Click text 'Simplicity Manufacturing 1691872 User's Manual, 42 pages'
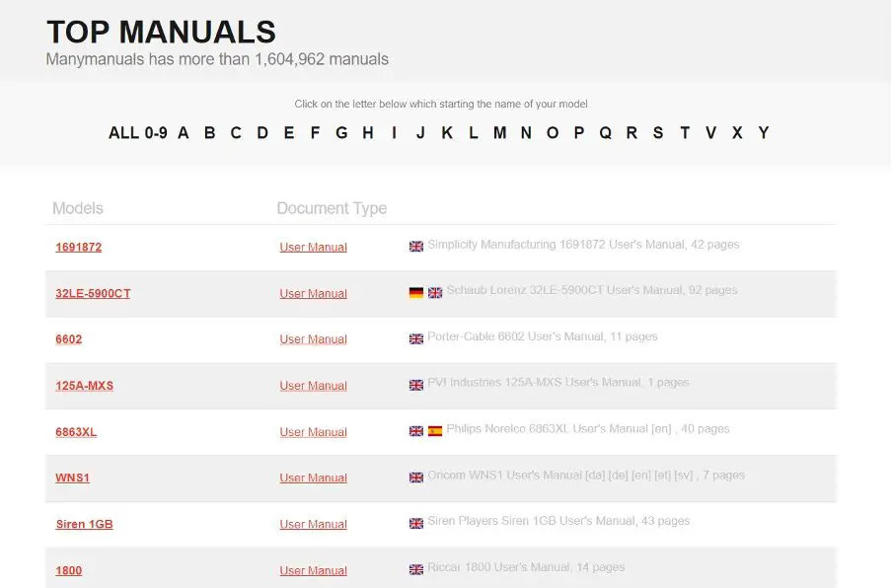Viewport: 892px width, 588px height. pyautogui.click(x=583, y=245)
